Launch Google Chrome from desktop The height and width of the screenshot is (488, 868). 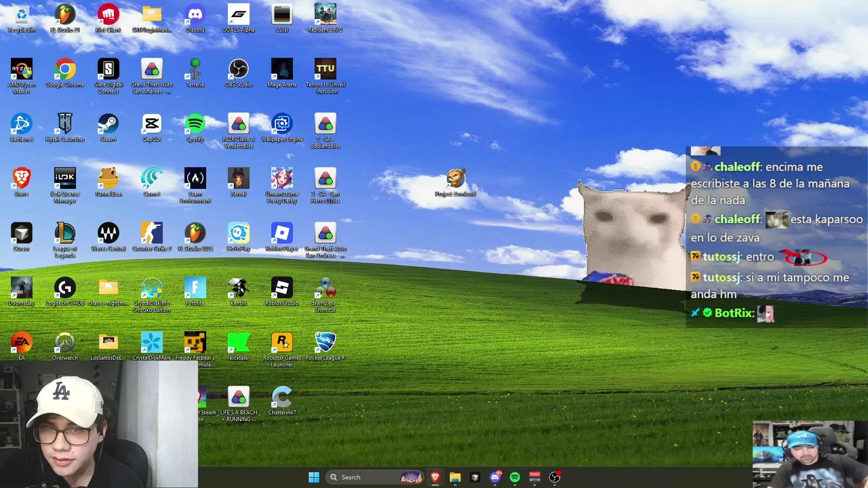coord(65,73)
